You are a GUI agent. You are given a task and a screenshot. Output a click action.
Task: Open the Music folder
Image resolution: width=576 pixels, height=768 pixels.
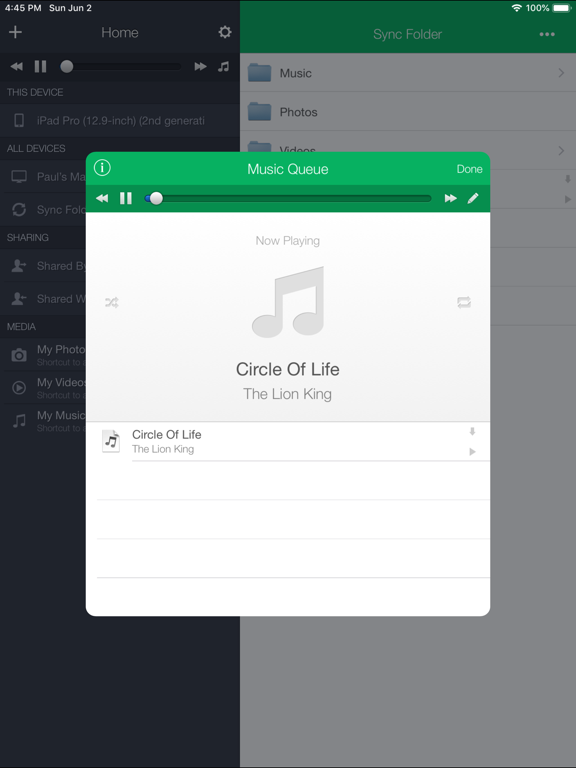[408, 73]
